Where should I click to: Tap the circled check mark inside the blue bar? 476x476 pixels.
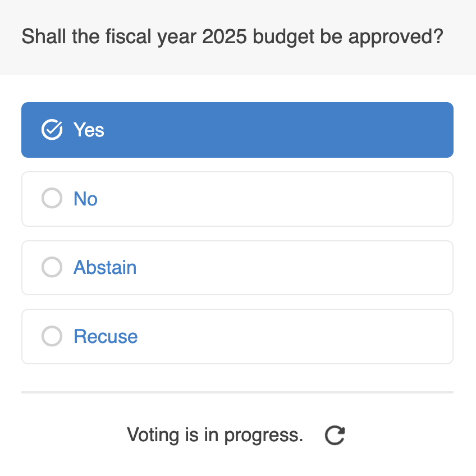pos(52,130)
